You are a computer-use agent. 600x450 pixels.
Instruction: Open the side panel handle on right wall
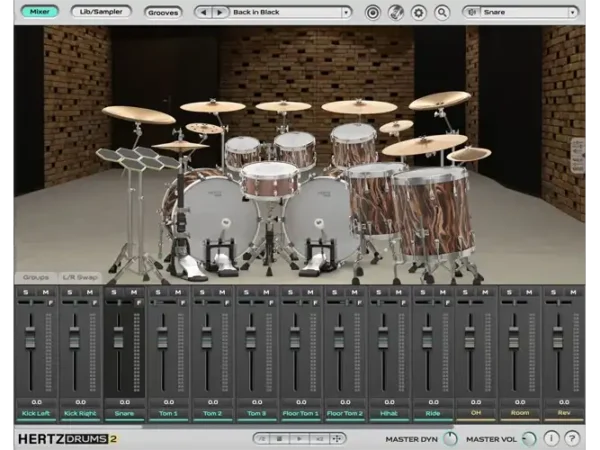(577, 156)
